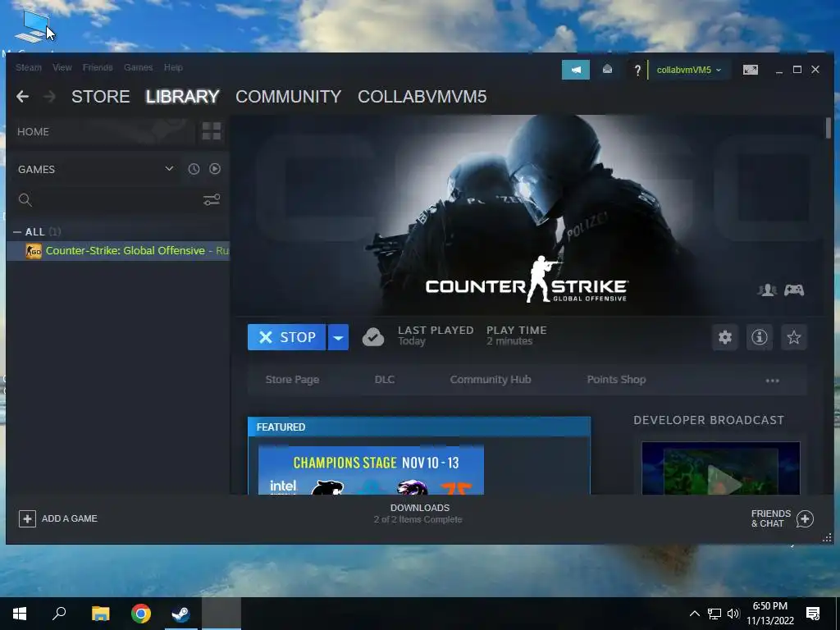Open the COLLABVMVM5 profile tab
Screen dimensions: 840x630
[x=422, y=97]
